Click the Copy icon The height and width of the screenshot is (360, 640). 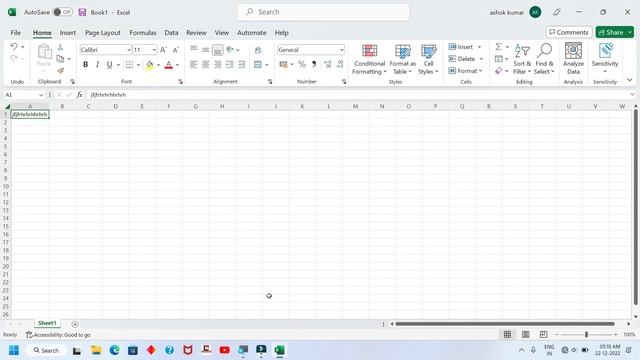click(60, 59)
